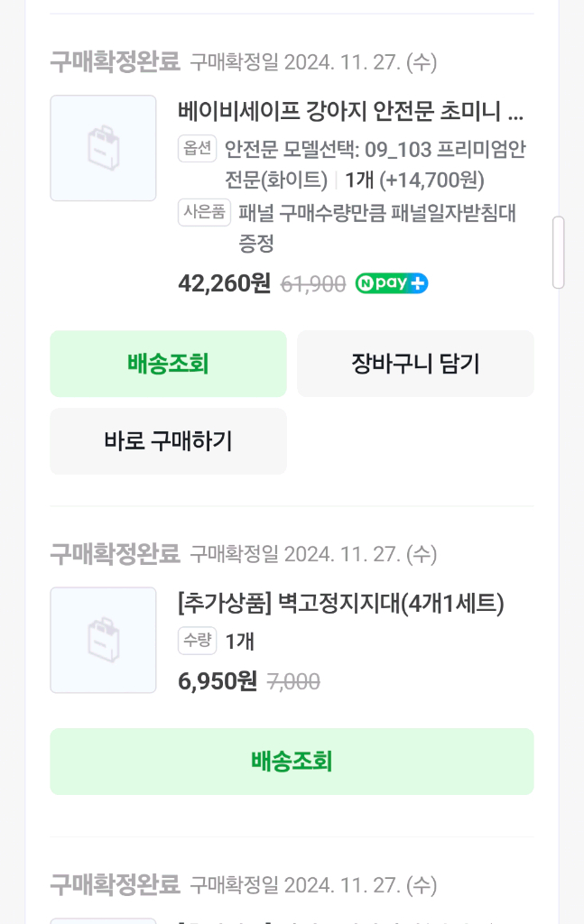
Task: Track delivery for the 강아지 안전문 order
Action: point(168,364)
